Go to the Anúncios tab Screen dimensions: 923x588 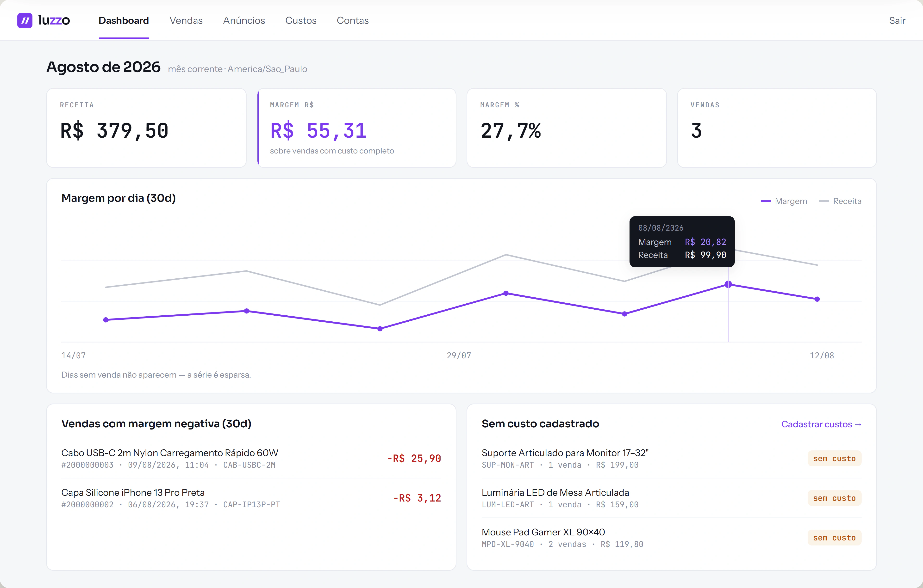coord(244,20)
